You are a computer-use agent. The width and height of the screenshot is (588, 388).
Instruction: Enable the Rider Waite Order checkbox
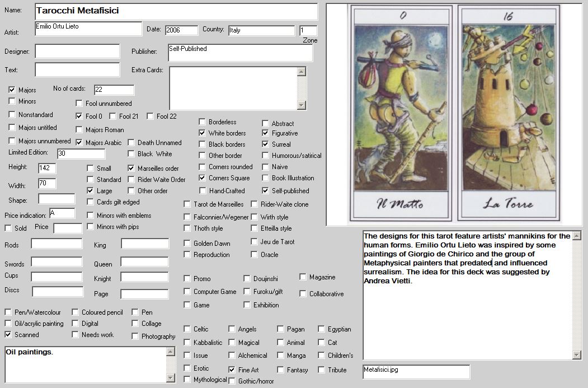pos(131,180)
